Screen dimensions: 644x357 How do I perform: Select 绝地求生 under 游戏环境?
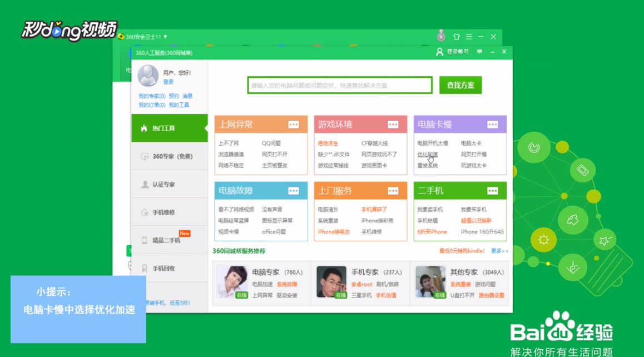pyautogui.click(x=328, y=143)
